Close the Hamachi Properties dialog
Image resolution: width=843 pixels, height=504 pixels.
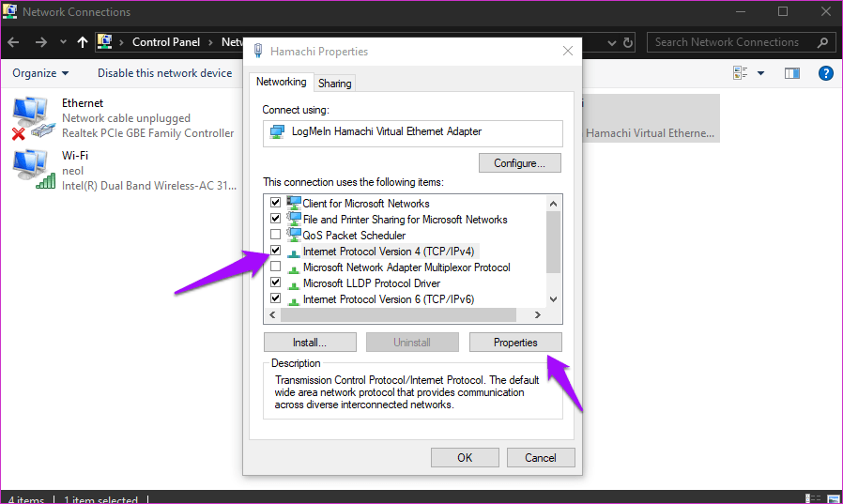pyautogui.click(x=568, y=51)
